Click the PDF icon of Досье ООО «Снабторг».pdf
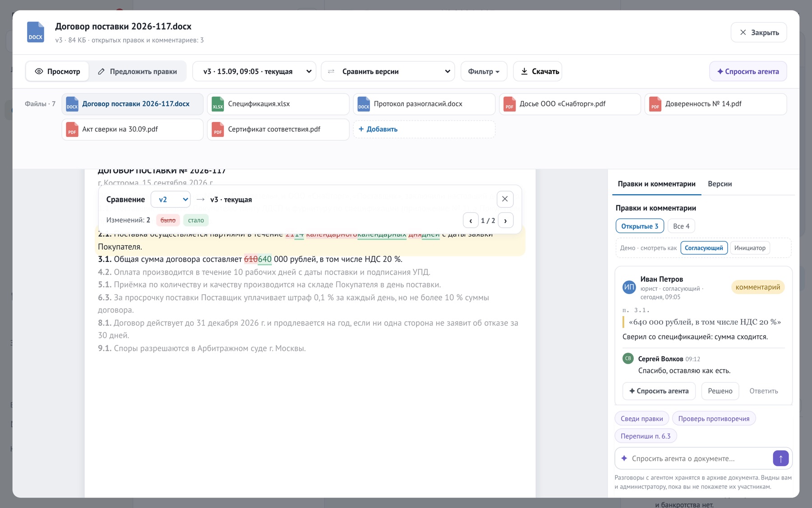 (x=509, y=104)
